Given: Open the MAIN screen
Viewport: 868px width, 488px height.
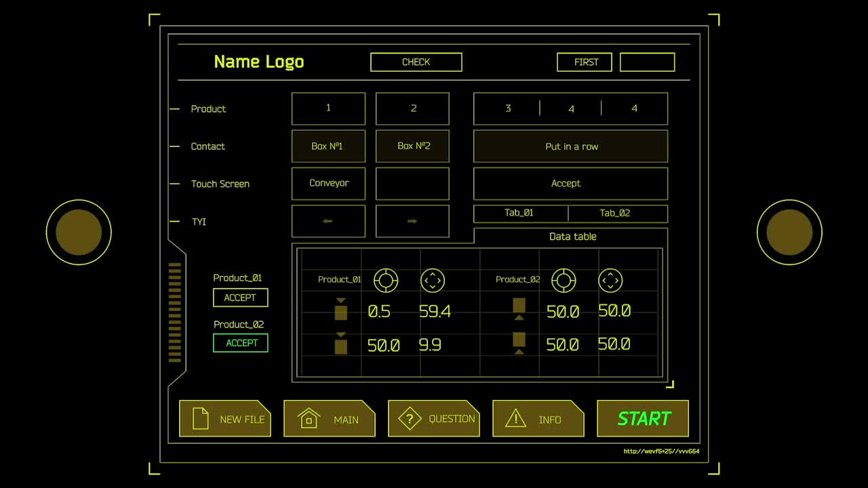Looking at the screenshot, I should 329,419.
